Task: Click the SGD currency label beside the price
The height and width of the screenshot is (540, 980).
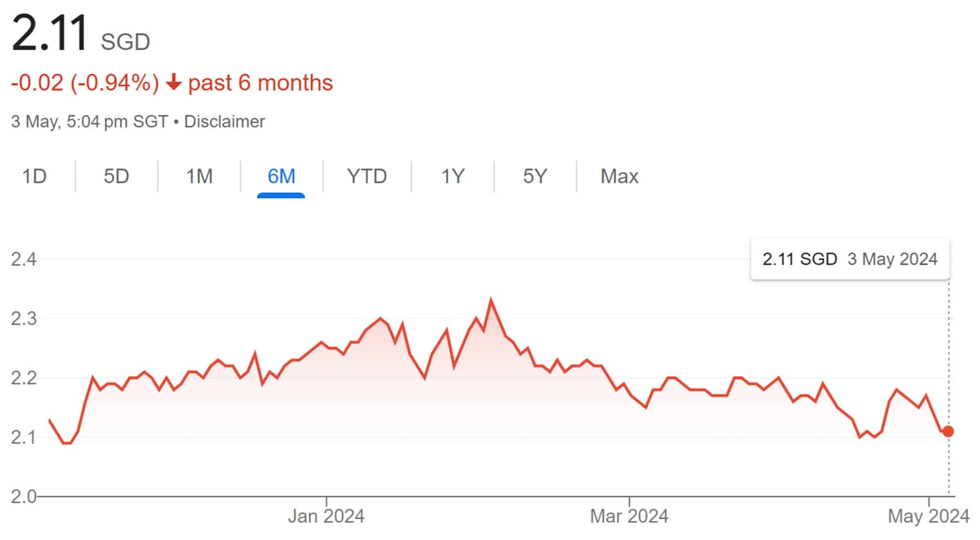Action: [x=125, y=42]
